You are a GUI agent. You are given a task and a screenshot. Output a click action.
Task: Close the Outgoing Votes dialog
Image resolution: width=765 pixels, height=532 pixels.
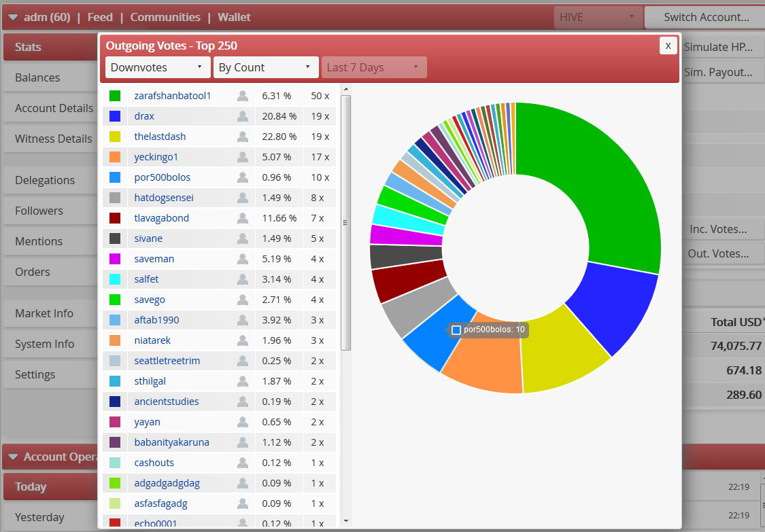[668, 46]
